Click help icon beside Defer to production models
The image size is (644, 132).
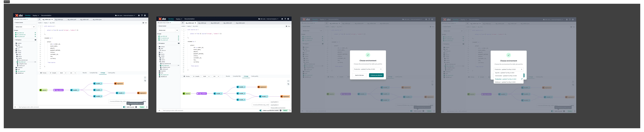(280, 111)
